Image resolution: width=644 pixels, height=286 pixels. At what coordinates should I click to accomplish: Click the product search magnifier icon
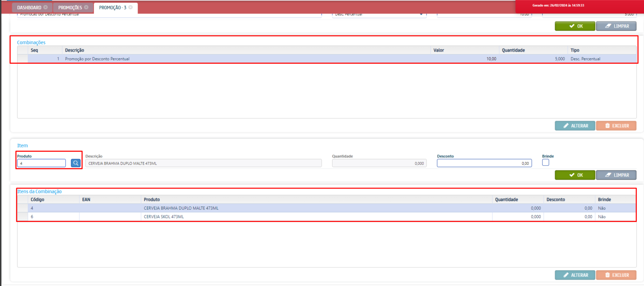tap(75, 163)
